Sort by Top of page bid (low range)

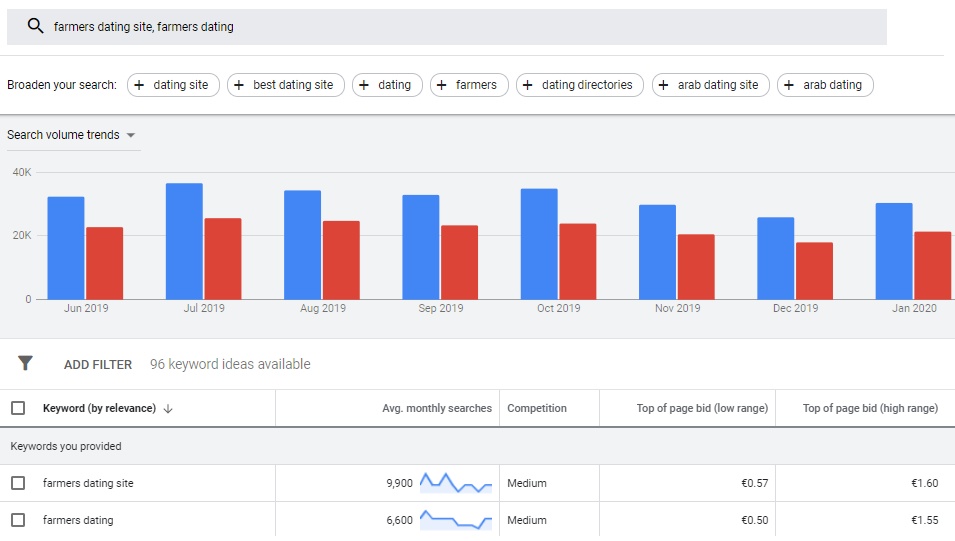[702, 408]
